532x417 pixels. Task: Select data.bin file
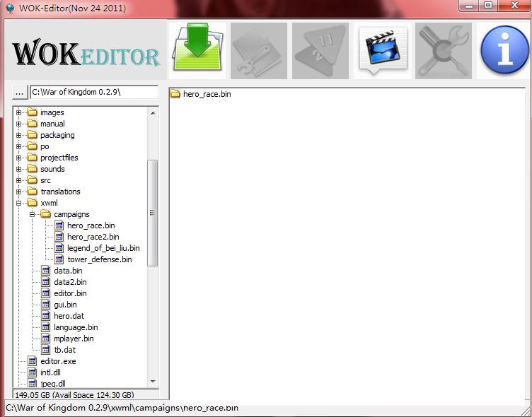coord(68,271)
